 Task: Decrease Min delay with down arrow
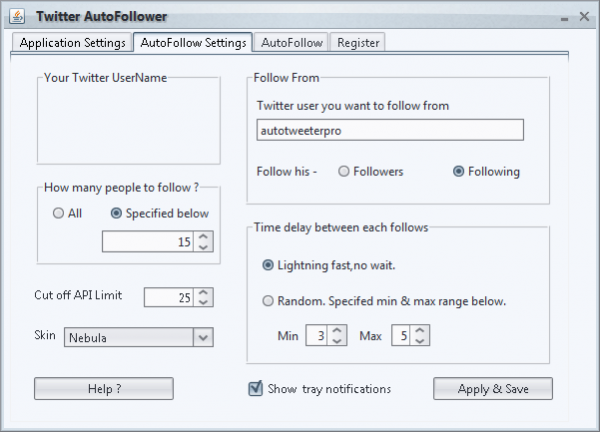click(337, 341)
